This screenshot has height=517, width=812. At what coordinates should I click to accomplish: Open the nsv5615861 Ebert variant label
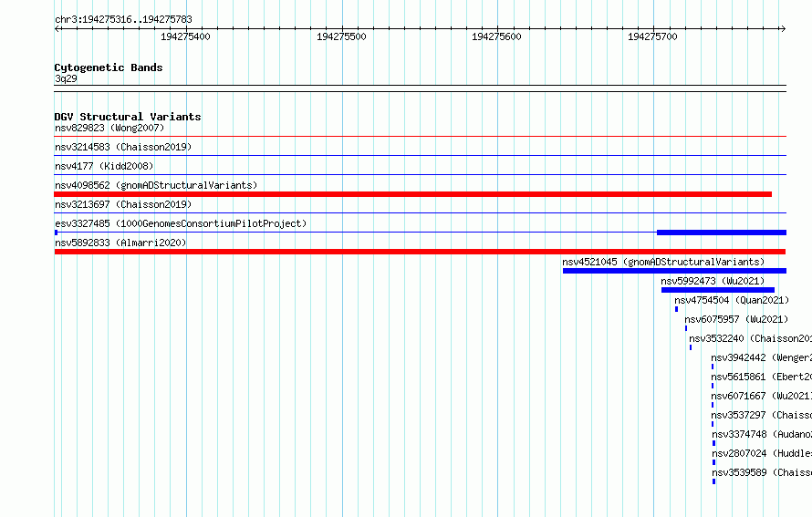click(761, 377)
